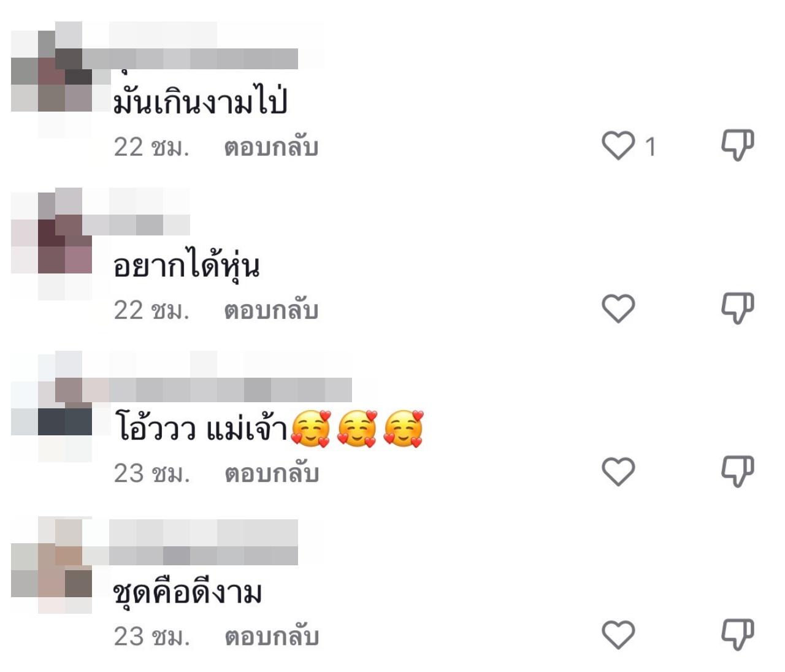Dislike the comment ชุดคือดีงาม
The image size is (785, 672).
pyautogui.click(x=737, y=634)
